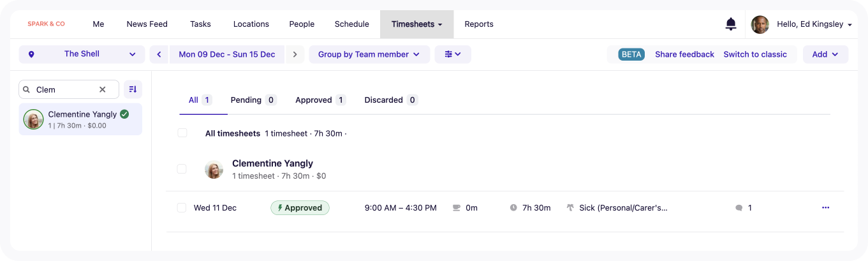This screenshot has height=261, width=868.
Task: Navigate to Tasks
Action: [x=200, y=24]
